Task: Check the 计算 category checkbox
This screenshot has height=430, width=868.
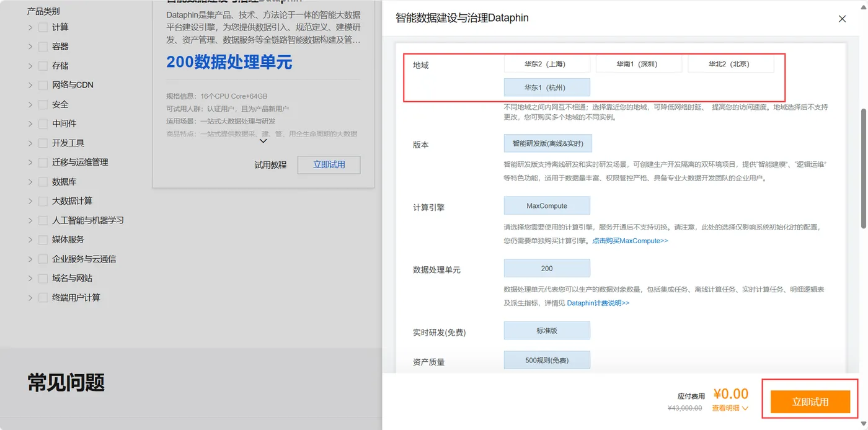Action: coord(43,27)
